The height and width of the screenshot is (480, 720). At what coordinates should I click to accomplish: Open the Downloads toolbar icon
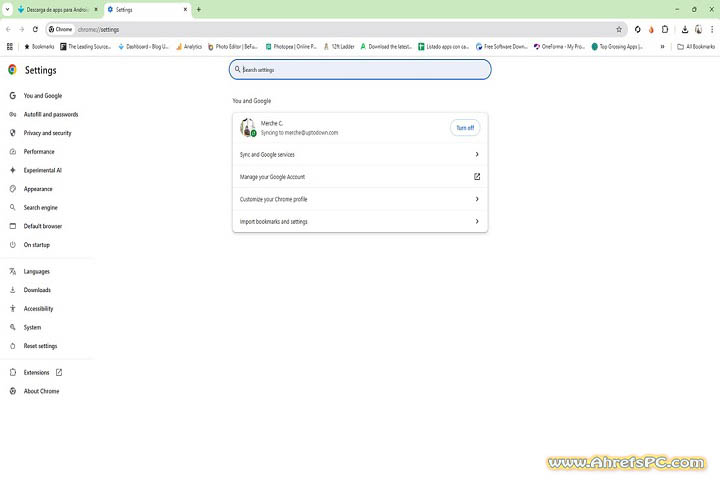[x=685, y=29]
